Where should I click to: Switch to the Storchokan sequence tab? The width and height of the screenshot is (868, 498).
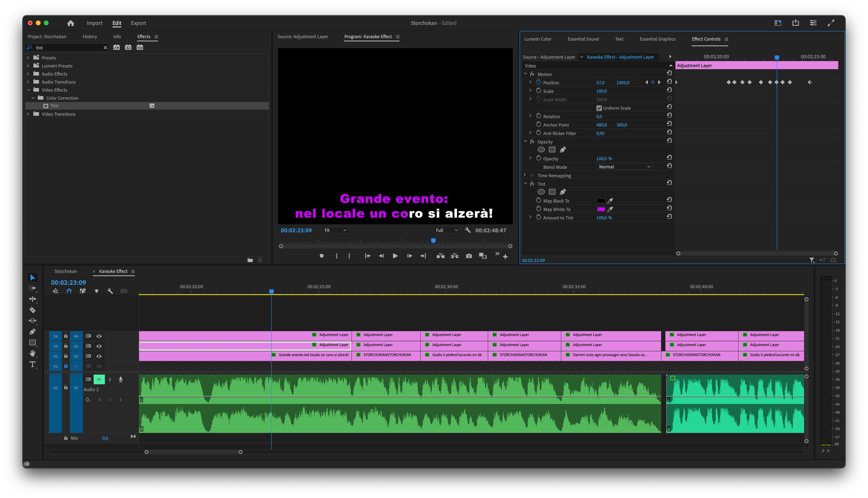click(66, 271)
